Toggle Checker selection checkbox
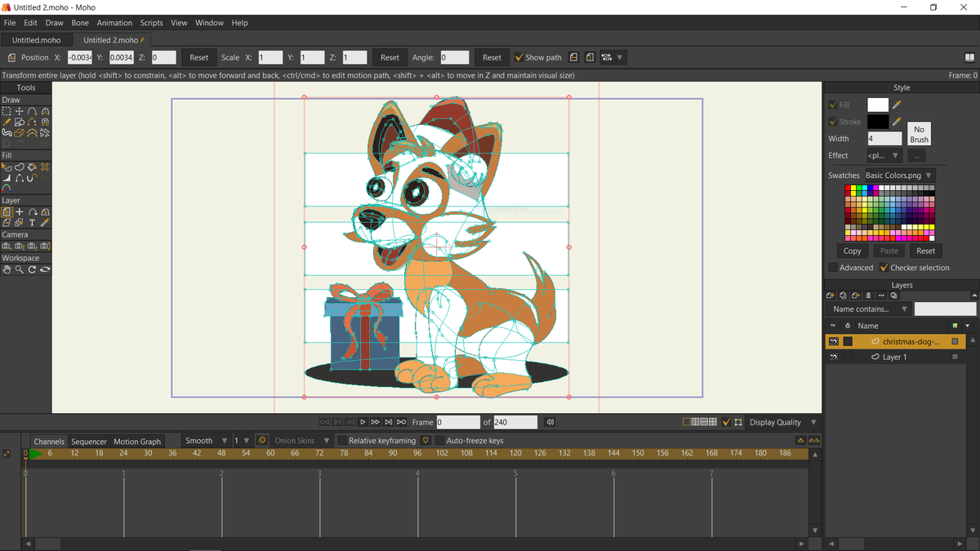The image size is (980, 551). click(x=884, y=268)
